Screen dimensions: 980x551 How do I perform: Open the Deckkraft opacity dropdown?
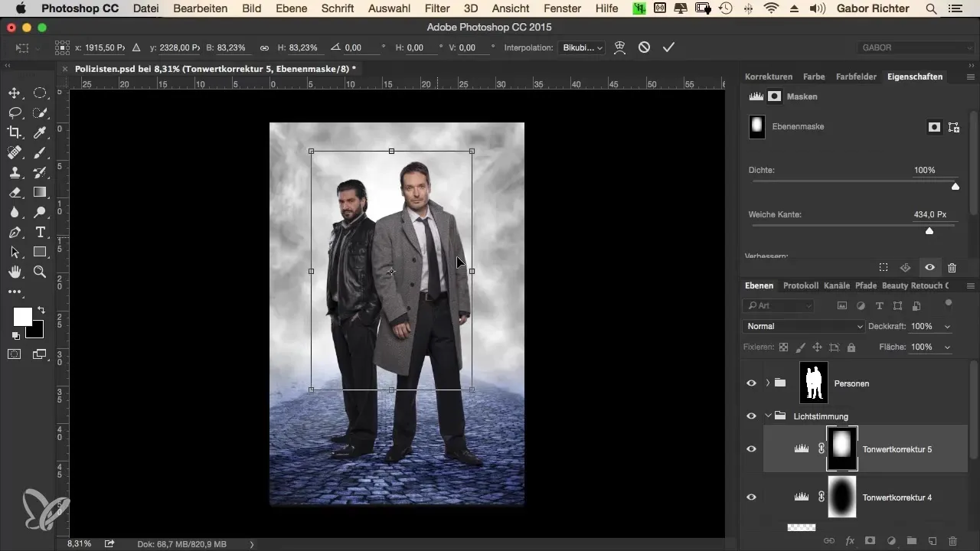949,326
